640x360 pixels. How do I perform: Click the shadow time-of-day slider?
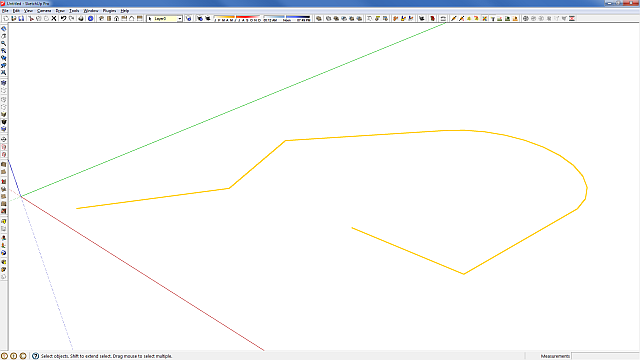(287, 18)
